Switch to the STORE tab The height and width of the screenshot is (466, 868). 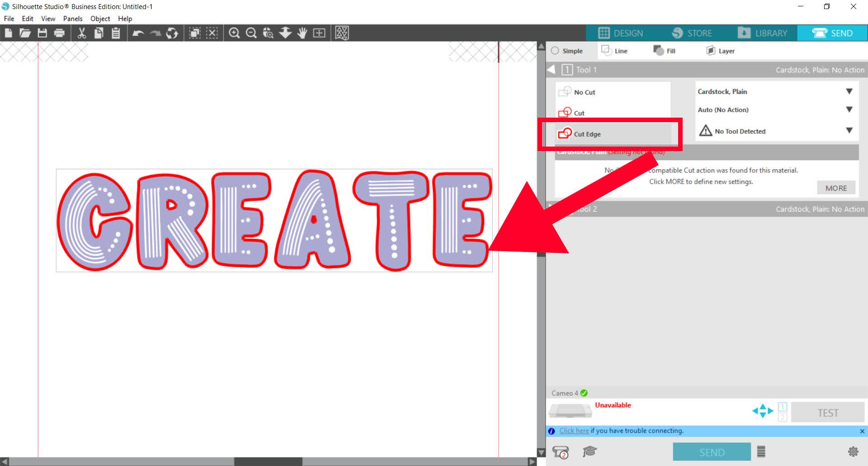[x=692, y=33]
